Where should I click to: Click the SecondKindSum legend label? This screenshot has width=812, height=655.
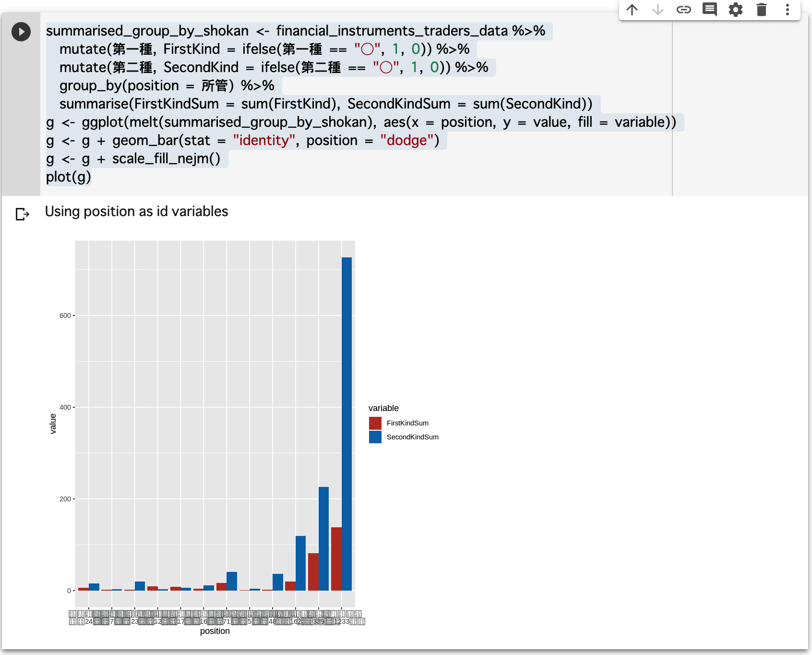[x=413, y=437]
